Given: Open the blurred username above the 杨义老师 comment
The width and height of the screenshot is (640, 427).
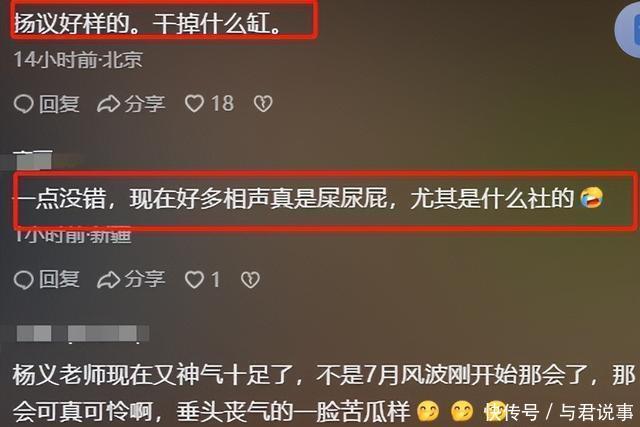Looking at the screenshot, I should (x=83, y=334).
